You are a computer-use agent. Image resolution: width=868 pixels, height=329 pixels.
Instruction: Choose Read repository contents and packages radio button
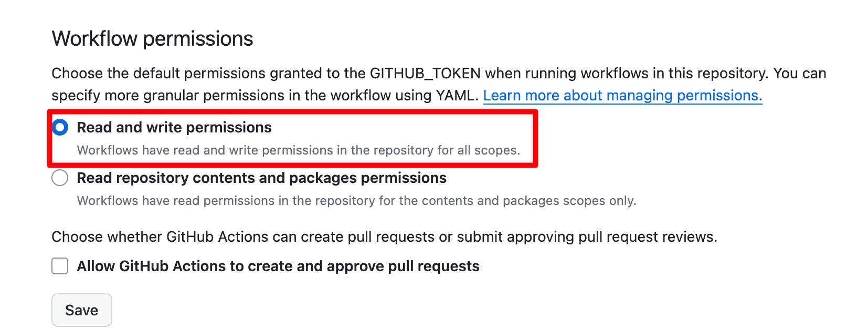60,178
